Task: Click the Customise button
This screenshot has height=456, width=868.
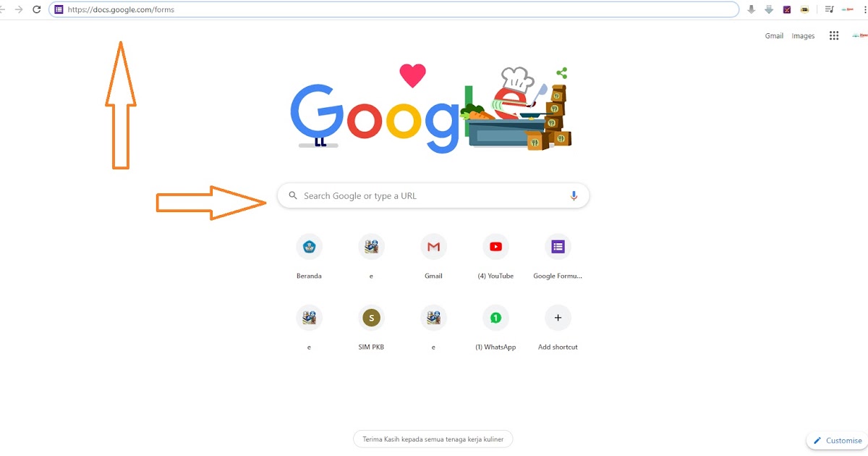Action: [x=838, y=440]
